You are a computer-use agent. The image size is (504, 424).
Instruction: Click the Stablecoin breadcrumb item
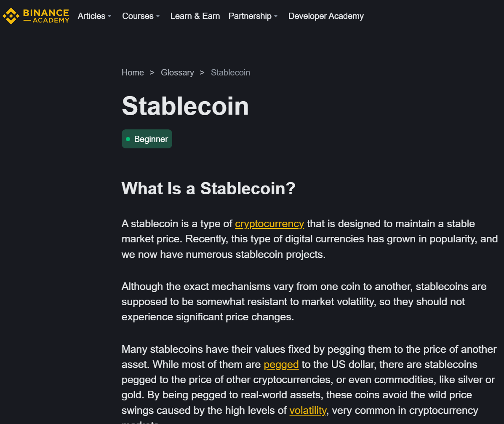tap(230, 73)
